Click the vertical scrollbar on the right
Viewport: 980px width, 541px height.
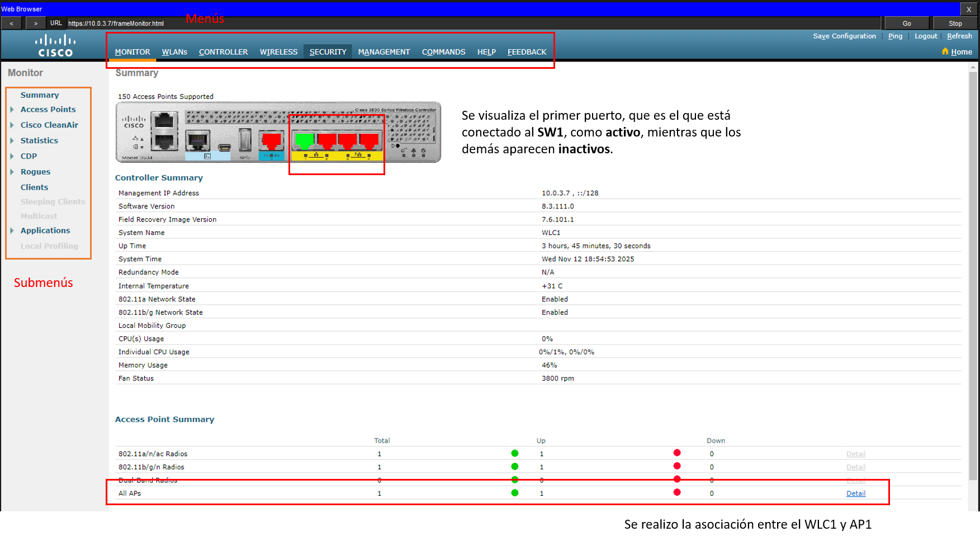pos(973,280)
